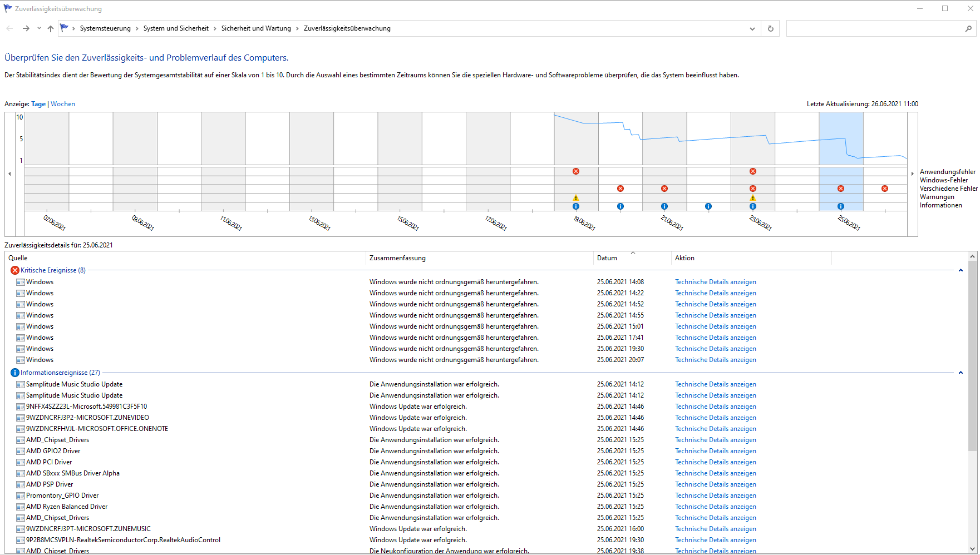
Task: Show technical details for AMD GPIO2 Driver
Action: (716, 451)
